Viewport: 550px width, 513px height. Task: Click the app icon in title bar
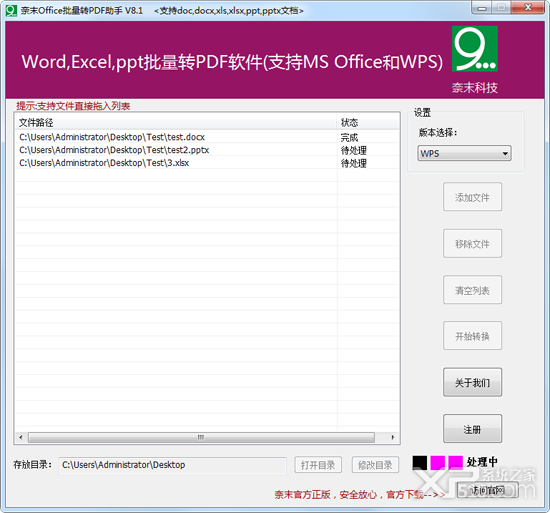point(11,11)
